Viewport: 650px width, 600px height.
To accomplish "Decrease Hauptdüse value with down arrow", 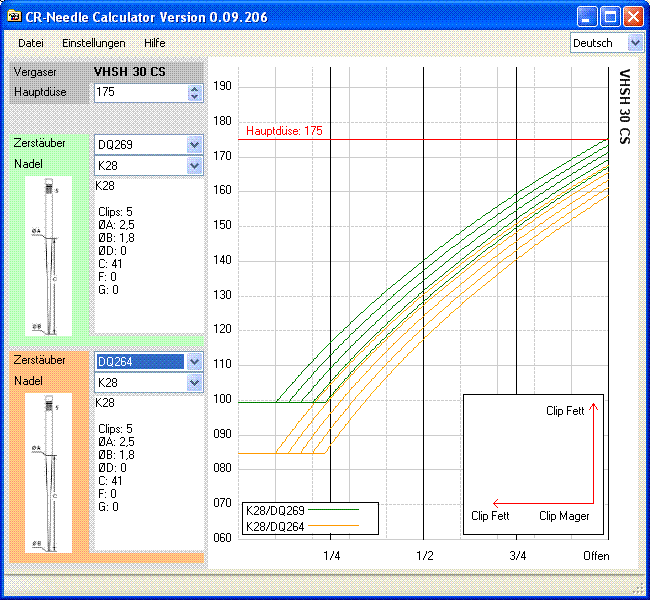I will coord(195,97).
